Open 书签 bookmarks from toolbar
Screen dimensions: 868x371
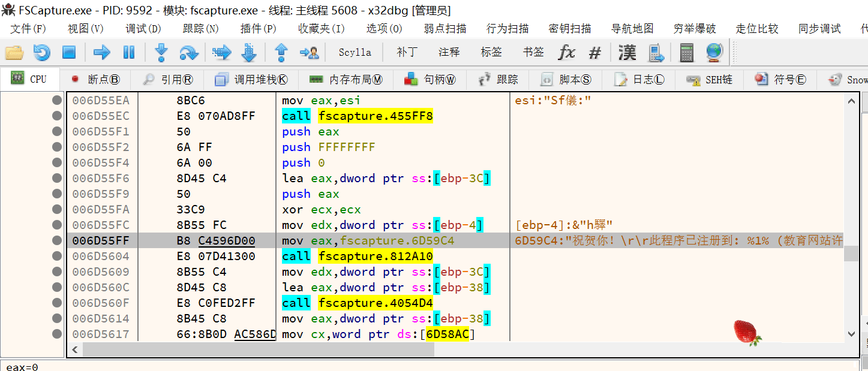tap(533, 52)
